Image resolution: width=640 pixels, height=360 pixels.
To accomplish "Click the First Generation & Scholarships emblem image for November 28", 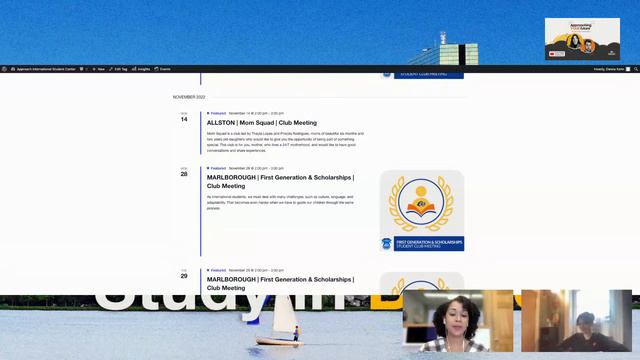I will [x=422, y=203].
